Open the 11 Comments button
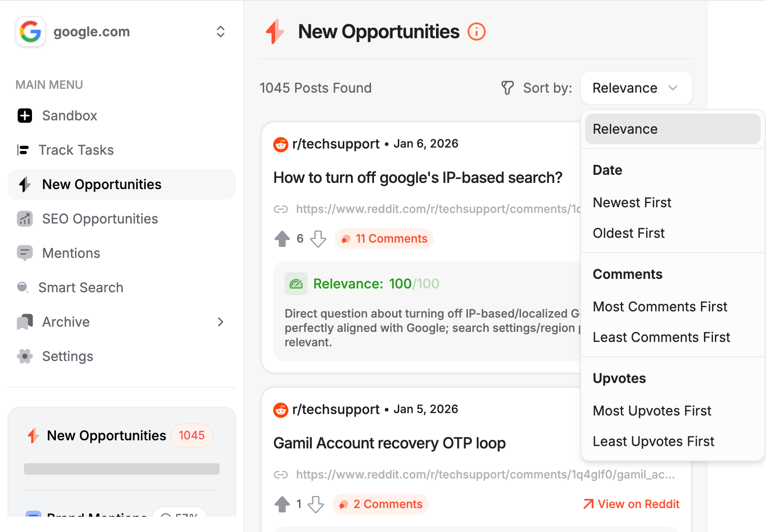Screen dimensions: 766x532 pyautogui.click(x=384, y=239)
